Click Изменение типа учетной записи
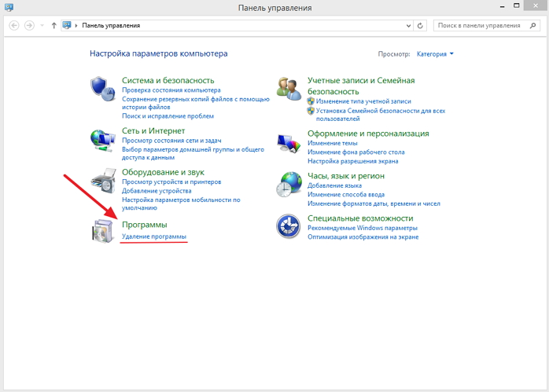 [x=363, y=101]
